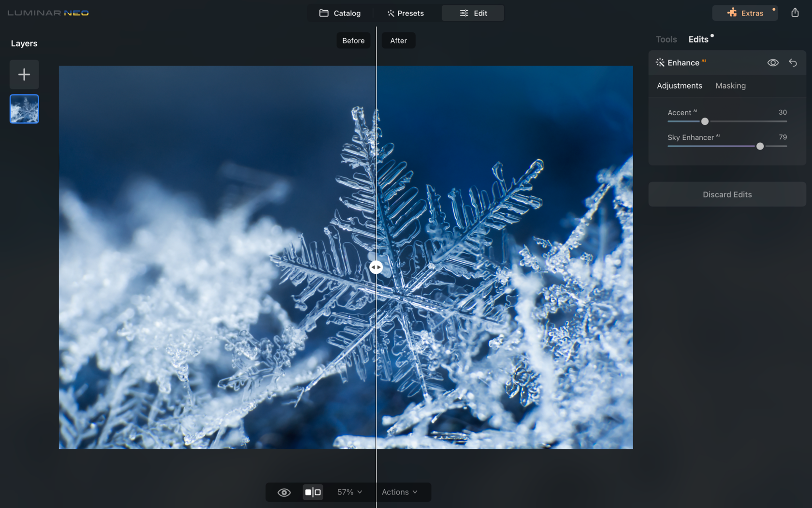812x508 pixels.
Task: Select the snowflake layer thumbnail
Action: click(x=24, y=109)
